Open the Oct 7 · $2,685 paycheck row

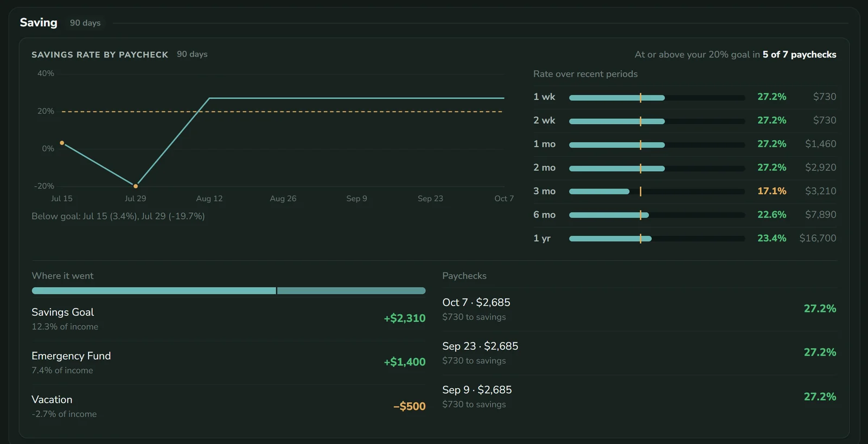click(639, 309)
